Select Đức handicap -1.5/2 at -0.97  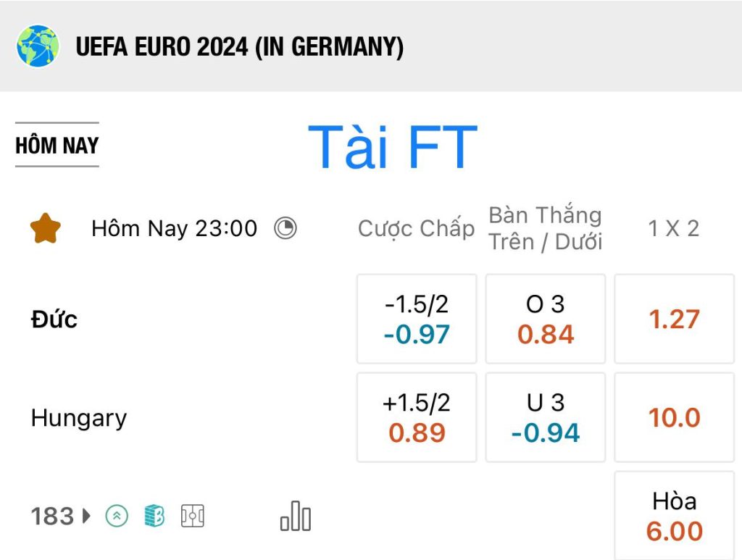(417, 319)
